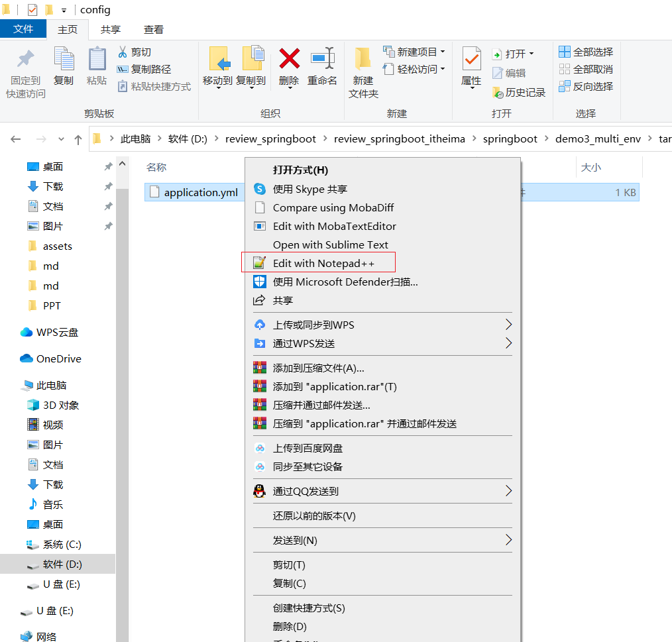Choose Edit with Notepad++ from context menu

point(323,263)
